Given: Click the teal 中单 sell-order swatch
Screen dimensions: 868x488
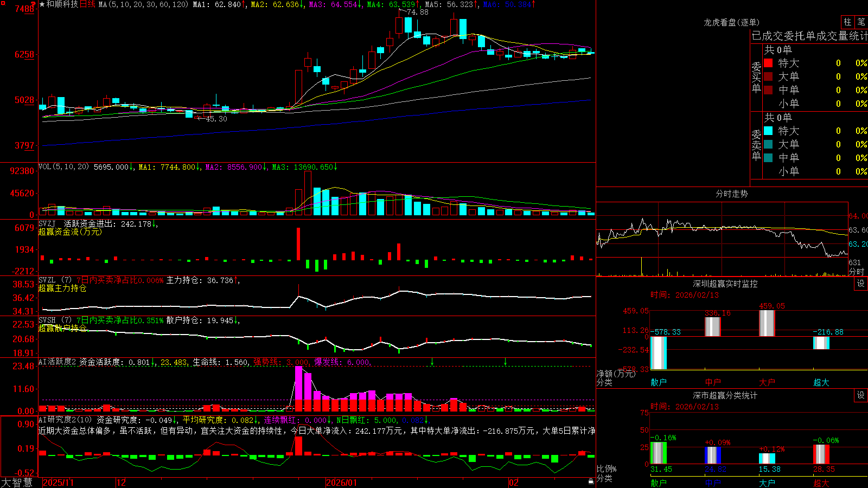Looking at the screenshot, I should [x=768, y=158].
